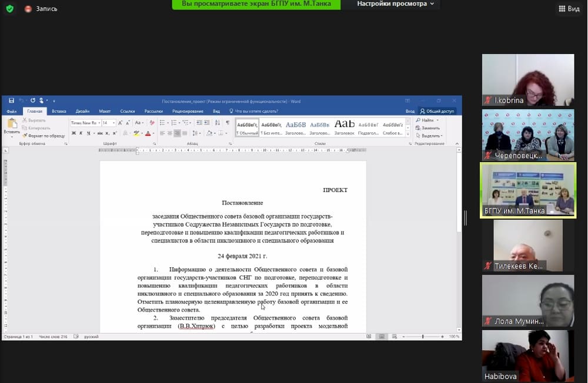Increase font size with the large A icon
Image resolution: width=588 pixels, height=383 pixels.
[x=120, y=123]
